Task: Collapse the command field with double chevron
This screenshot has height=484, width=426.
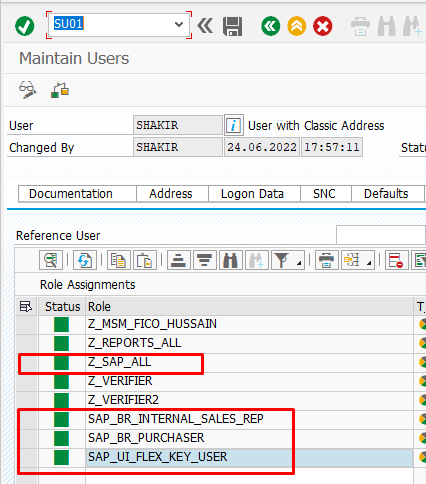Action: (x=205, y=26)
